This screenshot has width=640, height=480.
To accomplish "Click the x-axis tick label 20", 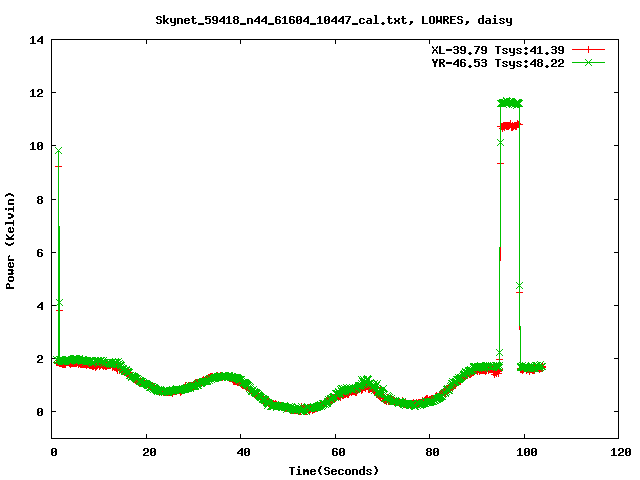I will (149, 452).
